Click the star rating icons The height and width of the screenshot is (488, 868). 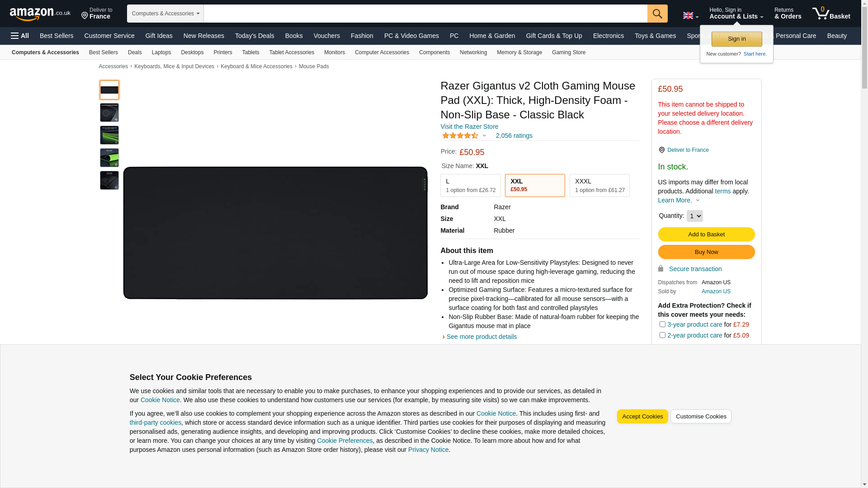460,136
